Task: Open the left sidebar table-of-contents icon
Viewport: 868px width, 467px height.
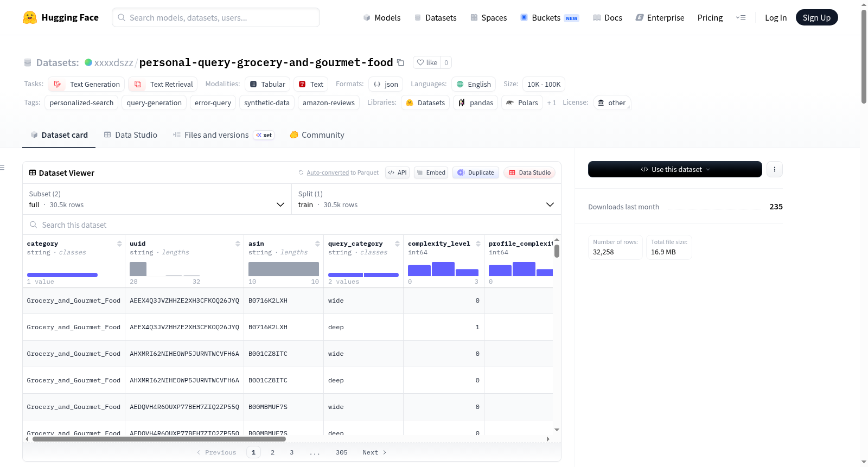Action: [3, 168]
